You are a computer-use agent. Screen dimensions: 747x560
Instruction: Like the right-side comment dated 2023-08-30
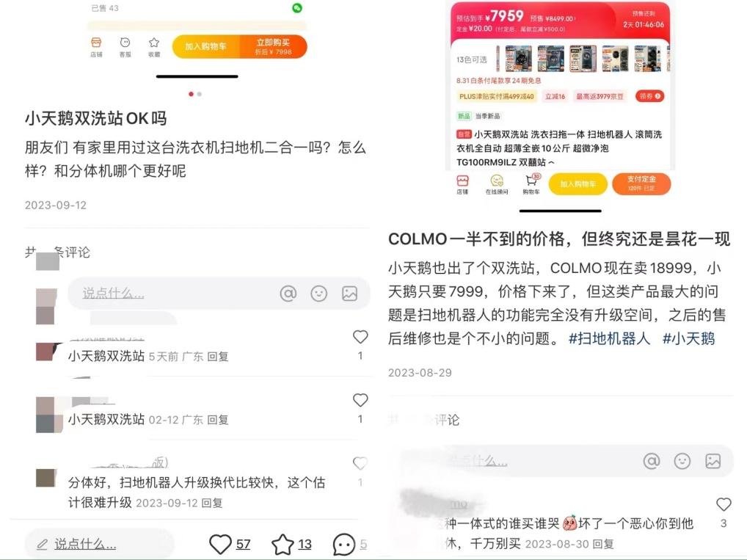[724, 503]
